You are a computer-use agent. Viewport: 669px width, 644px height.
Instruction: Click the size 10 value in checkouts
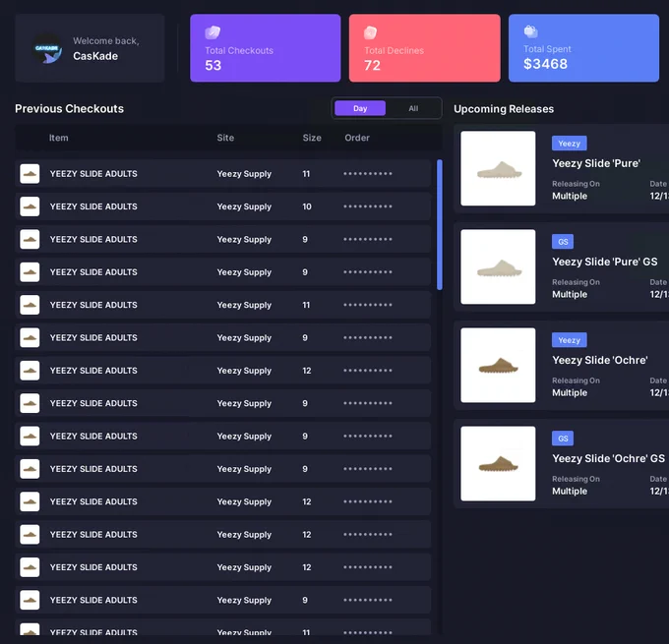point(307,206)
